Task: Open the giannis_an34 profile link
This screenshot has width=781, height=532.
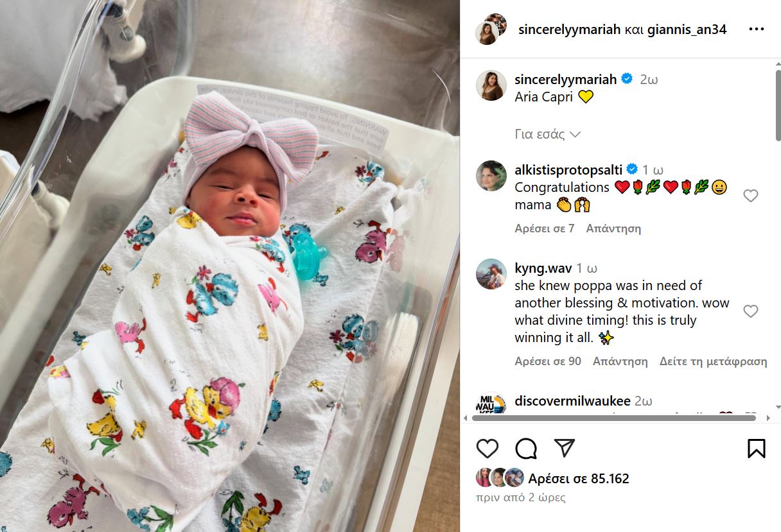Action: pos(687,30)
